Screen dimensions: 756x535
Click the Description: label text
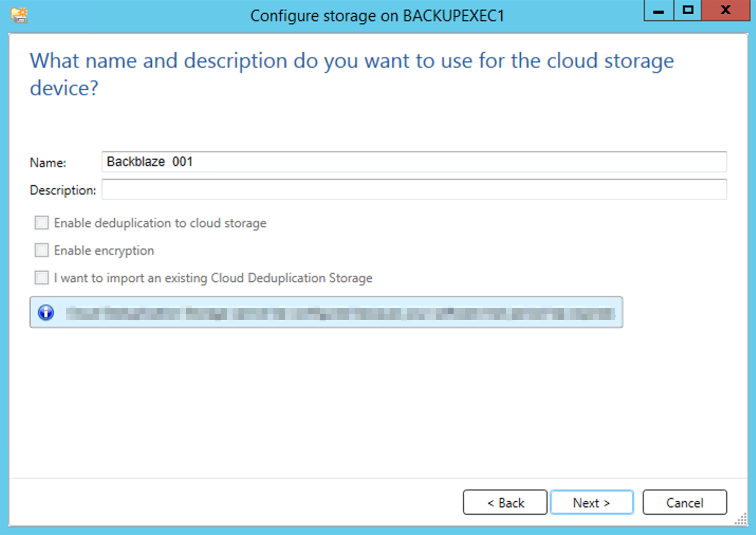tap(63, 190)
